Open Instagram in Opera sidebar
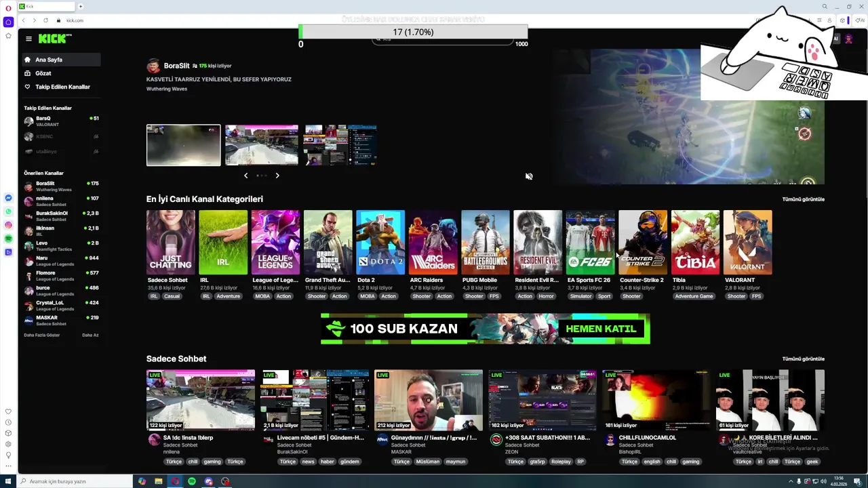868x488 pixels. point(8,225)
